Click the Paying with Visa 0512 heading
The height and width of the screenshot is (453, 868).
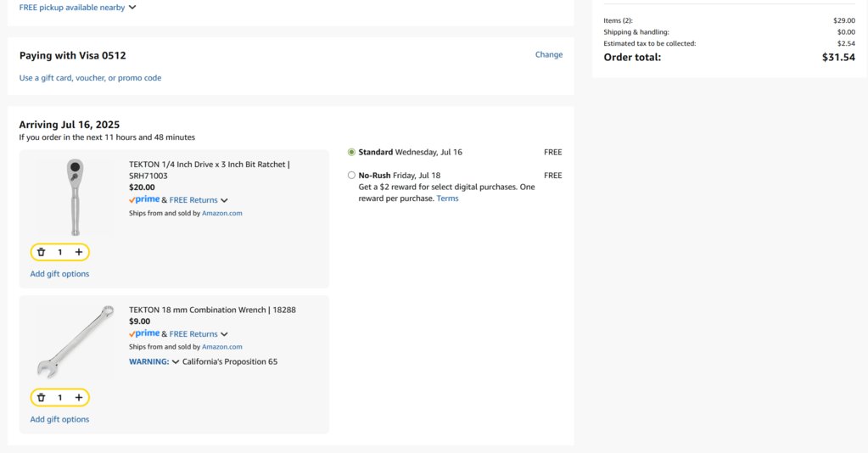coord(72,55)
